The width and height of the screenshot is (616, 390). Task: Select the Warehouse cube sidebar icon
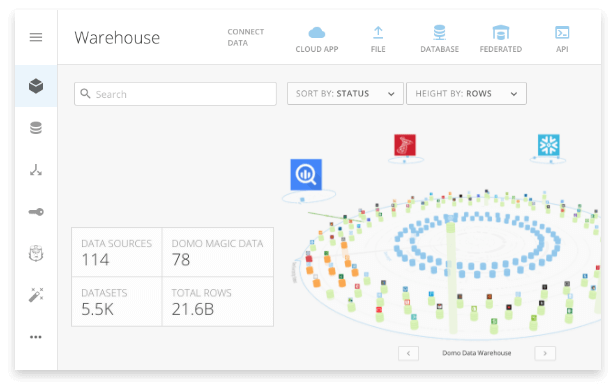pyautogui.click(x=36, y=86)
